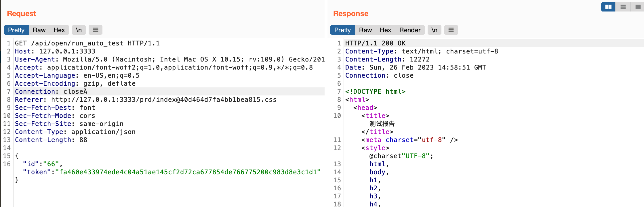Viewport: 644px width, 207px height.
Task: Click the Referer header URL line
Action: pos(146,99)
